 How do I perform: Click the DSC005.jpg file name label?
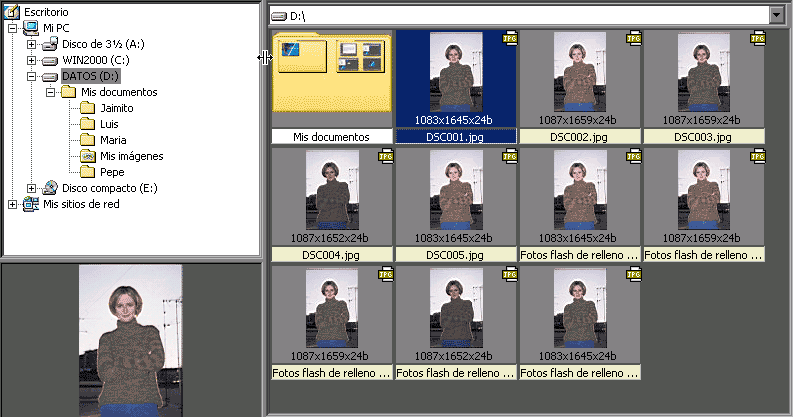tap(456, 255)
